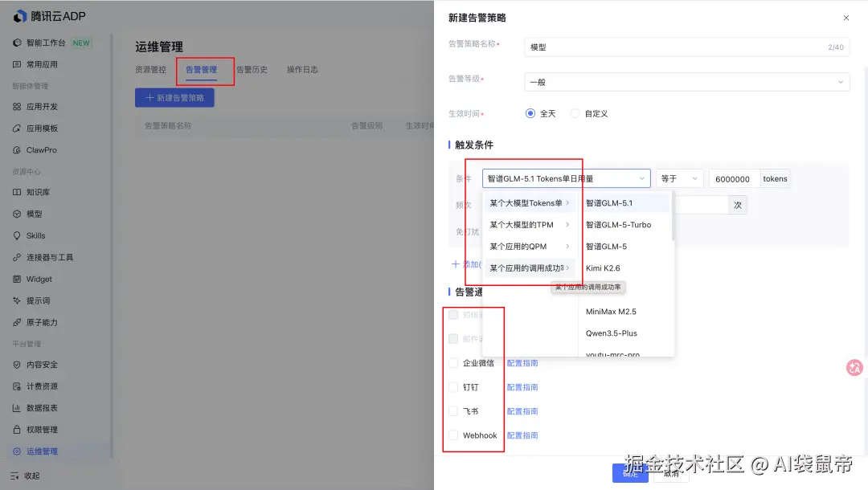
Task: Choose Qwen3.5-Plus model option
Action: 625,333
